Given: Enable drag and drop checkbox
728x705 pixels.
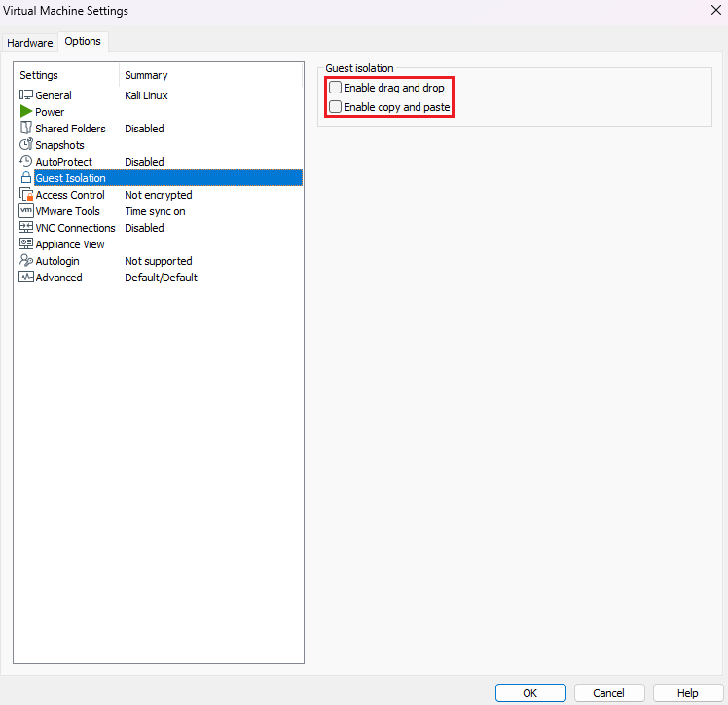Looking at the screenshot, I should pos(336,88).
